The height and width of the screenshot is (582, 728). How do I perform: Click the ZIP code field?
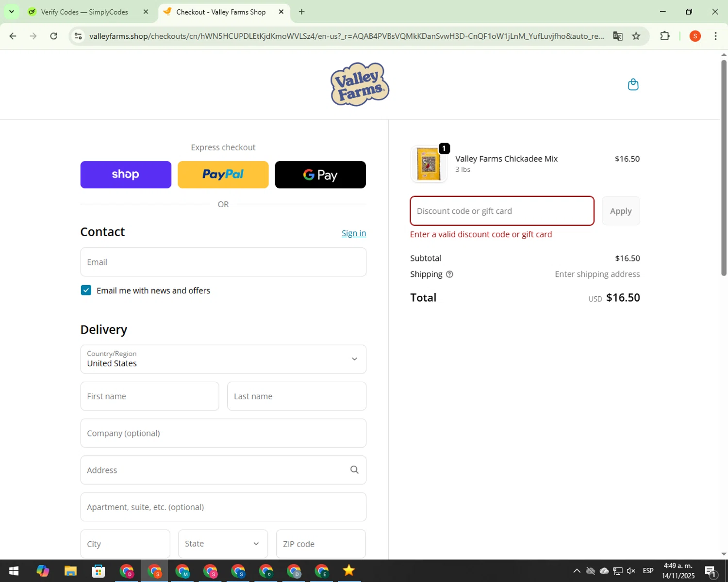pos(321,544)
